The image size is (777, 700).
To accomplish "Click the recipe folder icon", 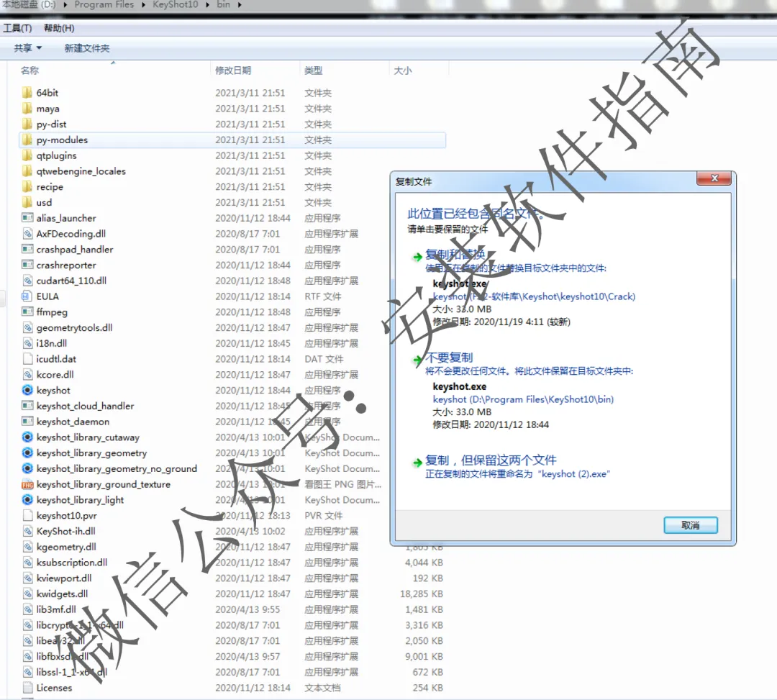I will click(x=27, y=187).
